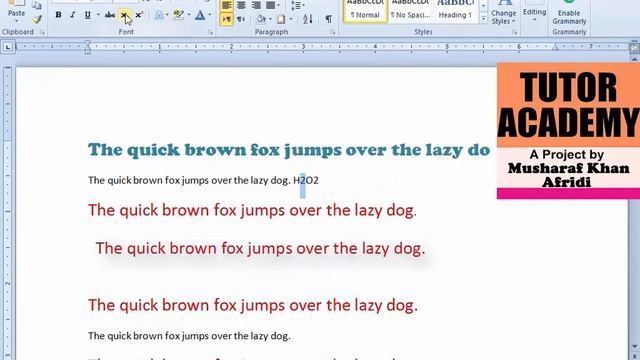
Task: Click the last black fox sentence
Action: coord(189,336)
